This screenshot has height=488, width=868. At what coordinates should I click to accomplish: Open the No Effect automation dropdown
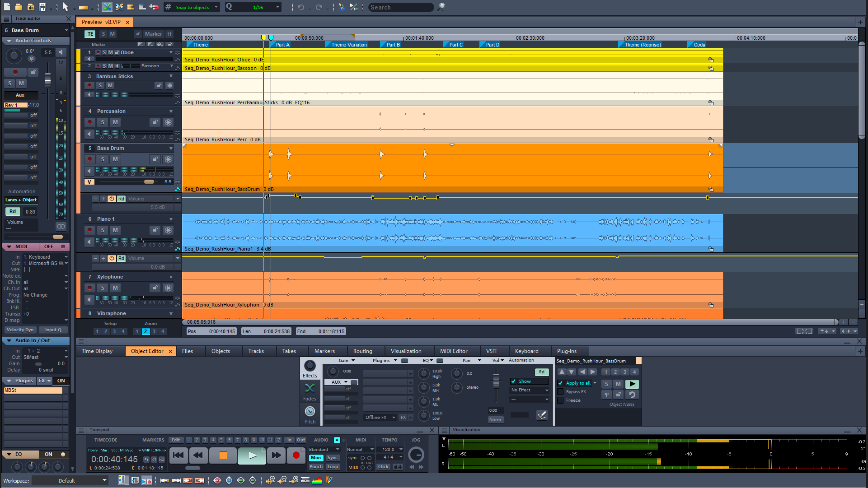[x=529, y=390]
